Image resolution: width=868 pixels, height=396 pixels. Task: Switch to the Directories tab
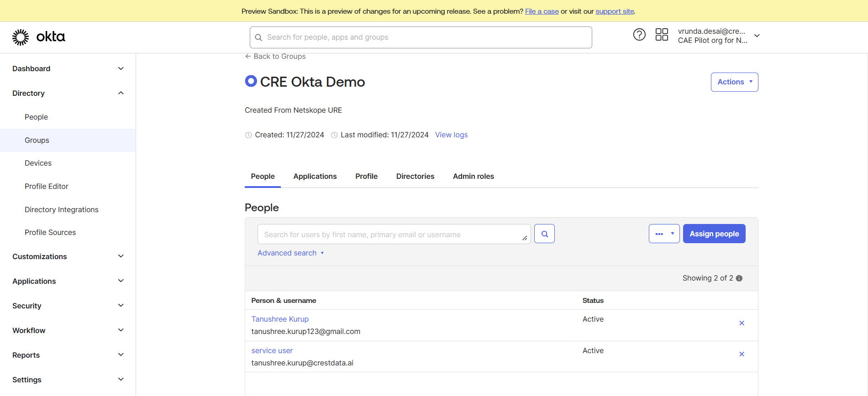pyautogui.click(x=415, y=177)
